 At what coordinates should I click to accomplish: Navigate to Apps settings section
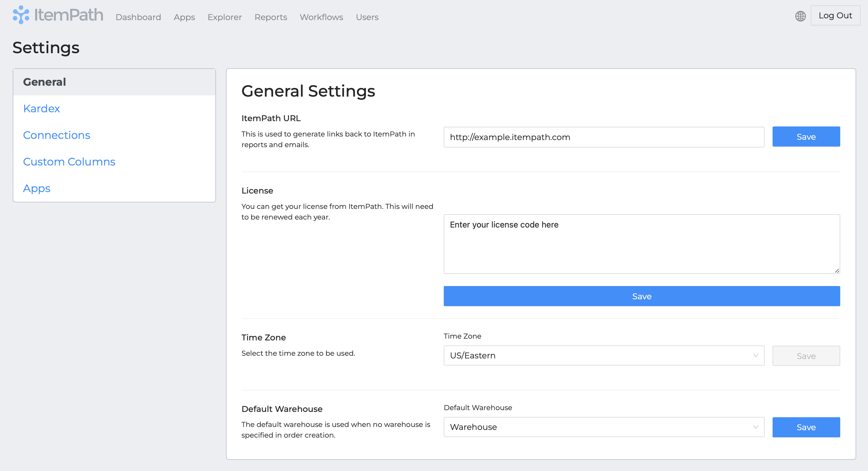pos(37,188)
